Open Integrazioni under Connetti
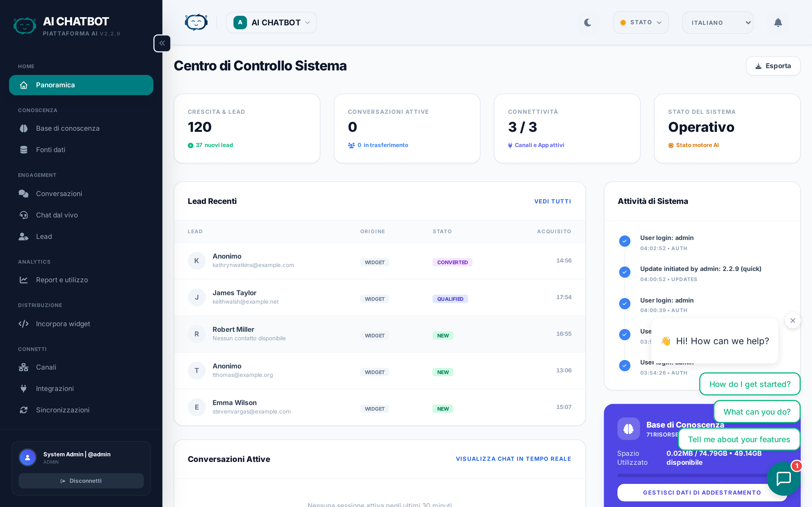 click(55, 388)
